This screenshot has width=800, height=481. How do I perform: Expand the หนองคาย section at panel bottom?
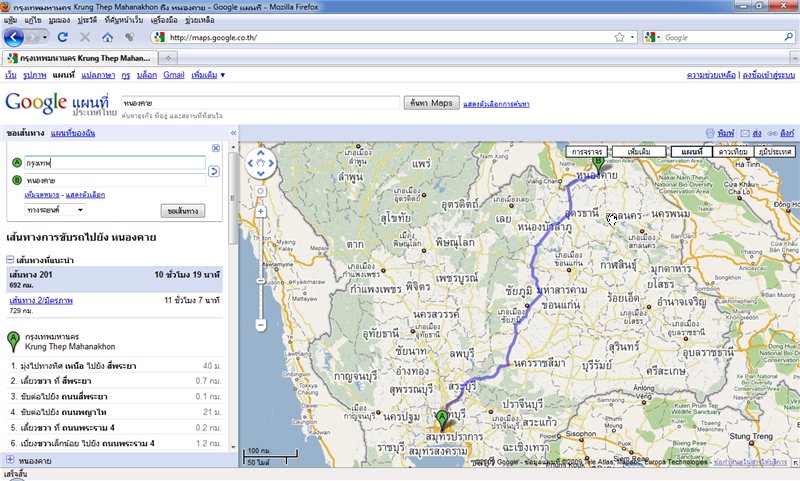[x=10, y=460]
